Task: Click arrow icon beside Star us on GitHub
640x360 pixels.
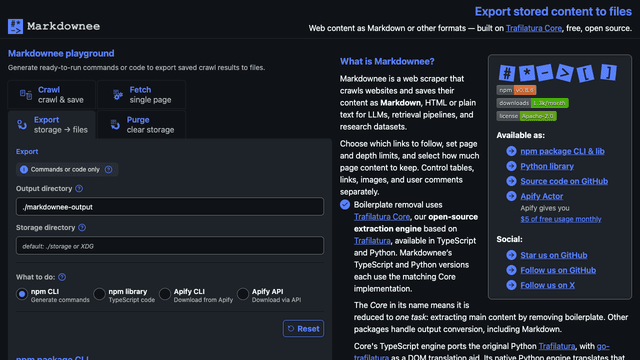Action: click(x=511, y=255)
